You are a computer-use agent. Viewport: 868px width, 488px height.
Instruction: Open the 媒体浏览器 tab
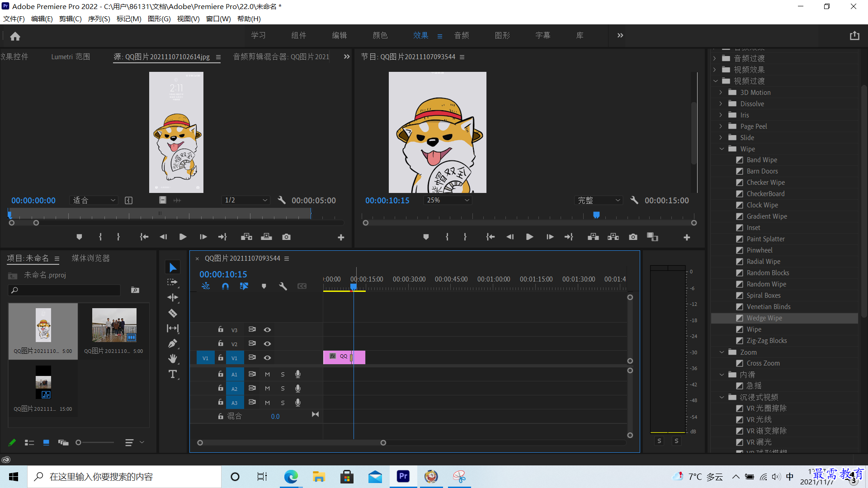coord(90,258)
